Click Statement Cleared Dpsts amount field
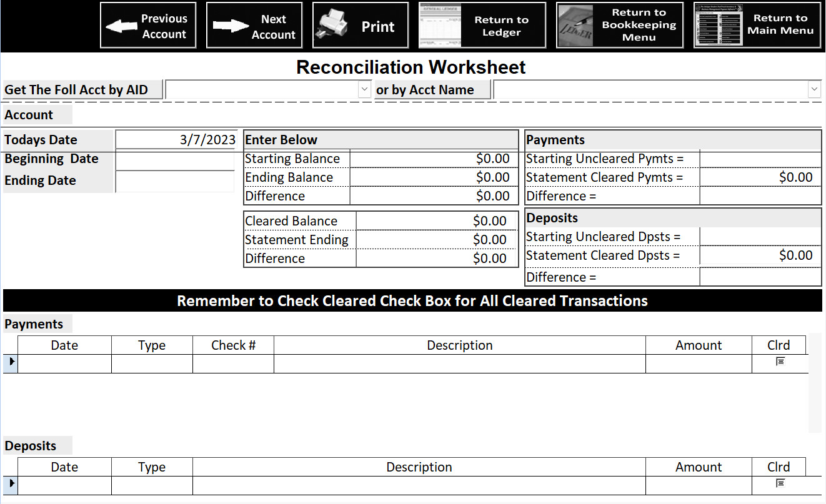The image size is (826, 504). coord(760,255)
